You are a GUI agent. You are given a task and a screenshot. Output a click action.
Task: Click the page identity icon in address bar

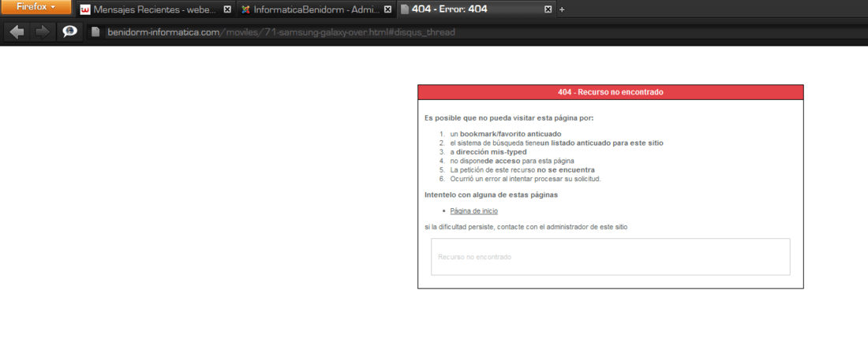click(95, 32)
